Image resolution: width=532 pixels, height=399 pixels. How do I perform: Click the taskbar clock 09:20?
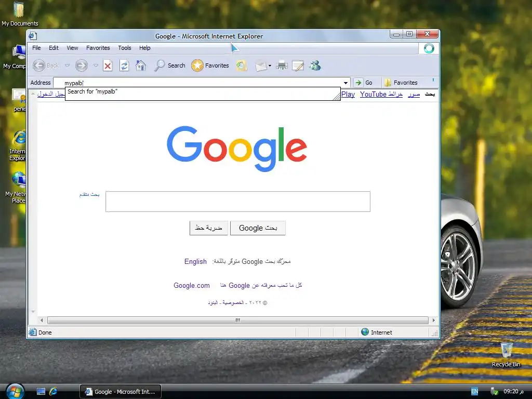click(513, 392)
